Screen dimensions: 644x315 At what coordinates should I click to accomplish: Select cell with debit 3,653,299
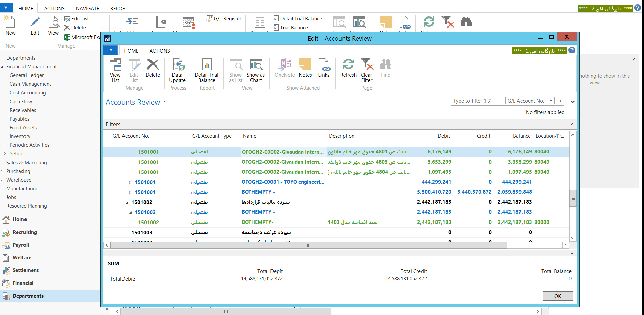coord(439,162)
